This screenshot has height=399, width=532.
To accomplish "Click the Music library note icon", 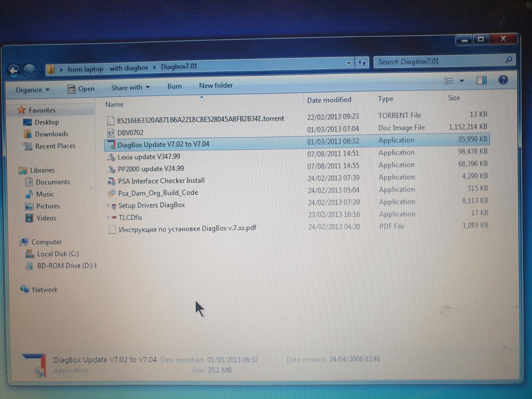I will pos(29,194).
